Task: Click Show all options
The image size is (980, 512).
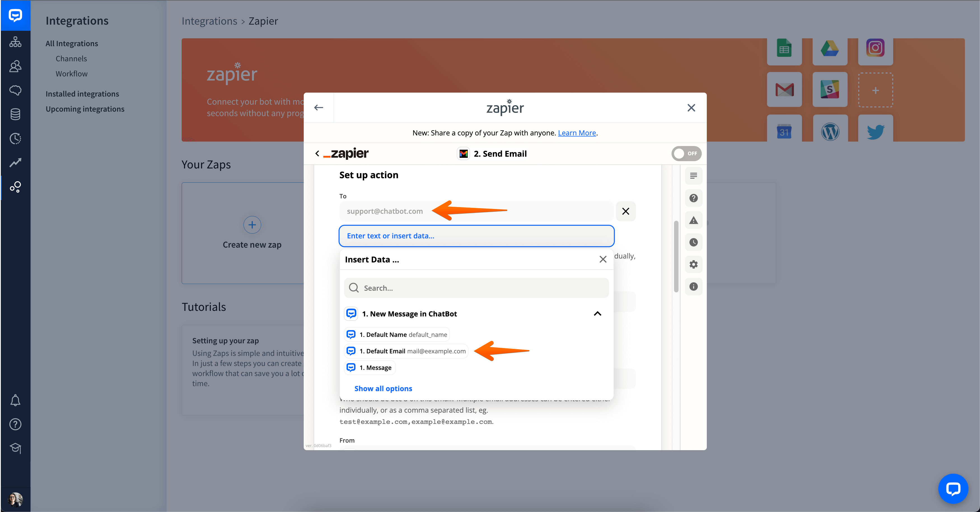Action: click(x=383, y=388)
